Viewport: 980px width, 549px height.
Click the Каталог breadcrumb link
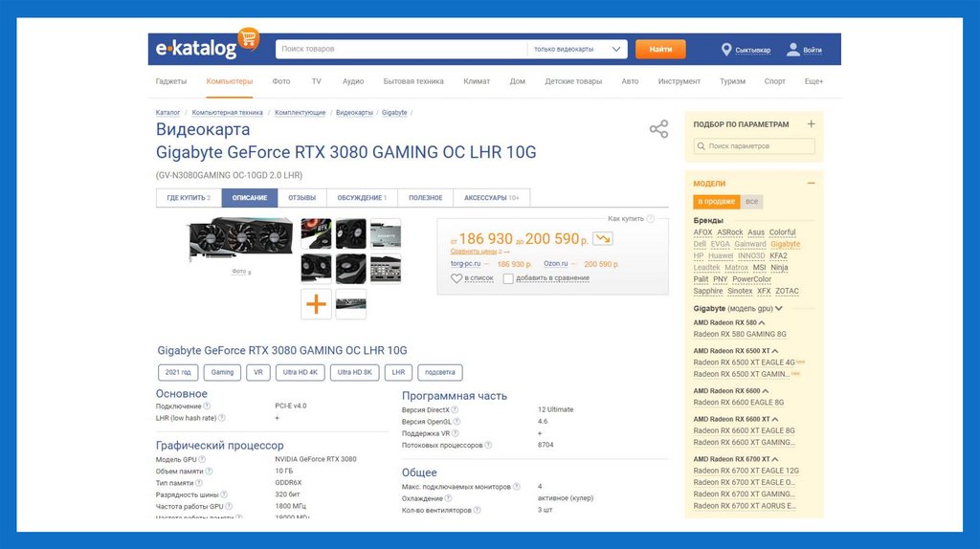167,113
